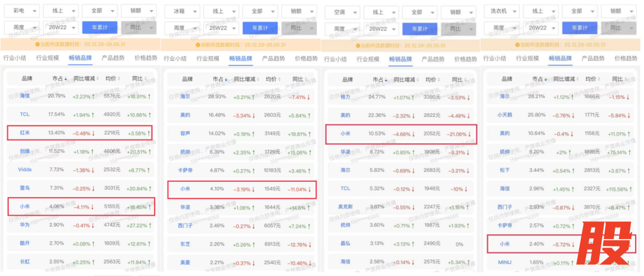Open brand 东芝 in the 冰箱 table
This screenshot has width=644, height=276.
pyautogui.click(x=185, y=244)
